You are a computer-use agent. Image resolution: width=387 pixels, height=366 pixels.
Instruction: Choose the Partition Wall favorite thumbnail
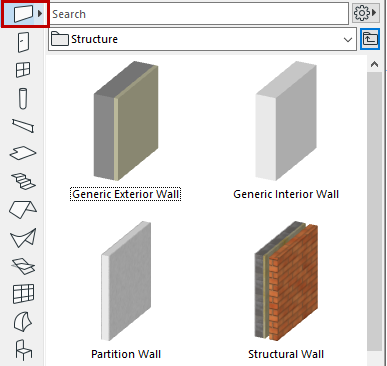coord(126,281)
